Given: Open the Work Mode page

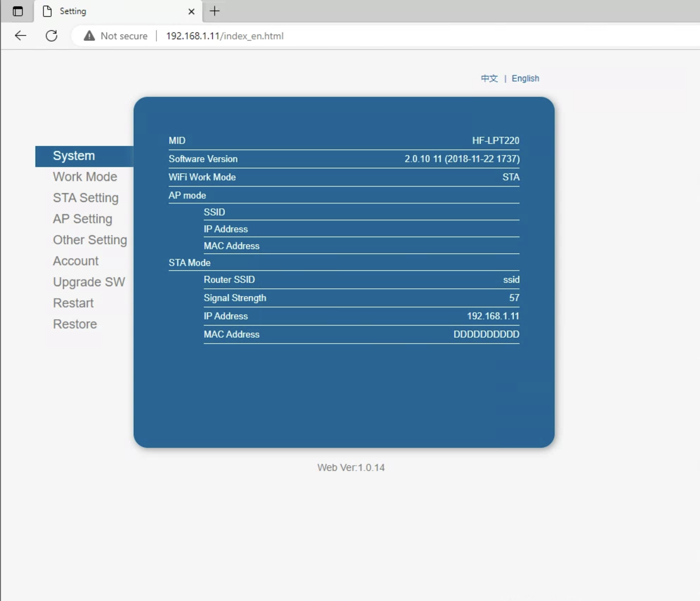Looking at the screenshot, I should click(85, 177).
